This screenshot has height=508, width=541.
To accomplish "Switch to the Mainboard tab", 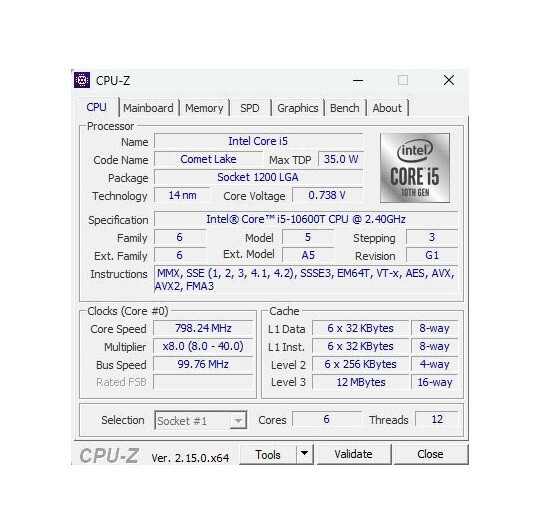I will coord(148,108).
